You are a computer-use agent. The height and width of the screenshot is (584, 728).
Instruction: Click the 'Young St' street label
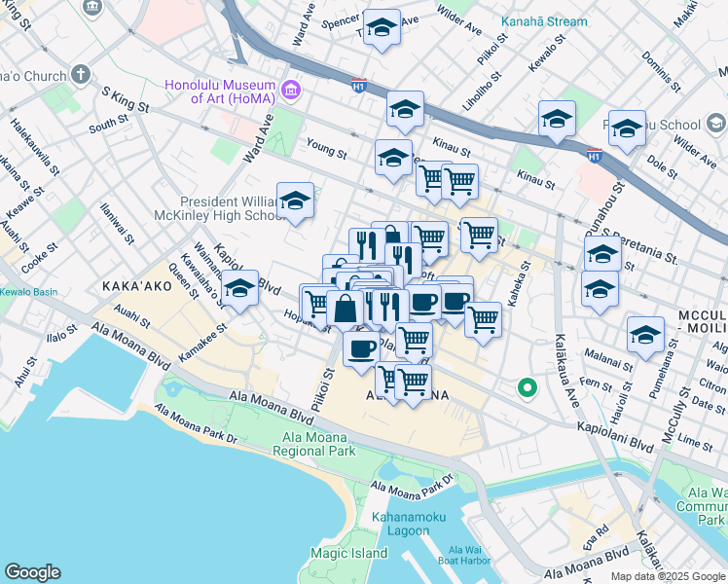pos(326,149)
